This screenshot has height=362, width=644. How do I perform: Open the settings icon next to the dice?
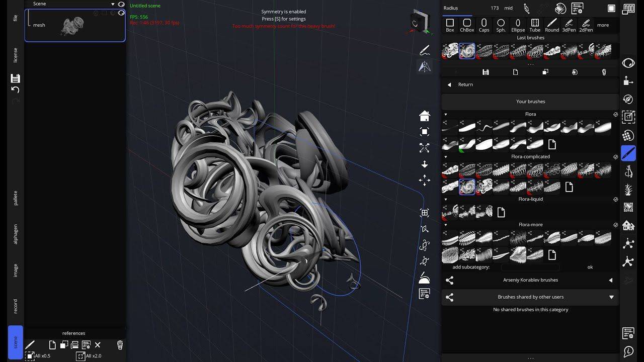(577, 8)
